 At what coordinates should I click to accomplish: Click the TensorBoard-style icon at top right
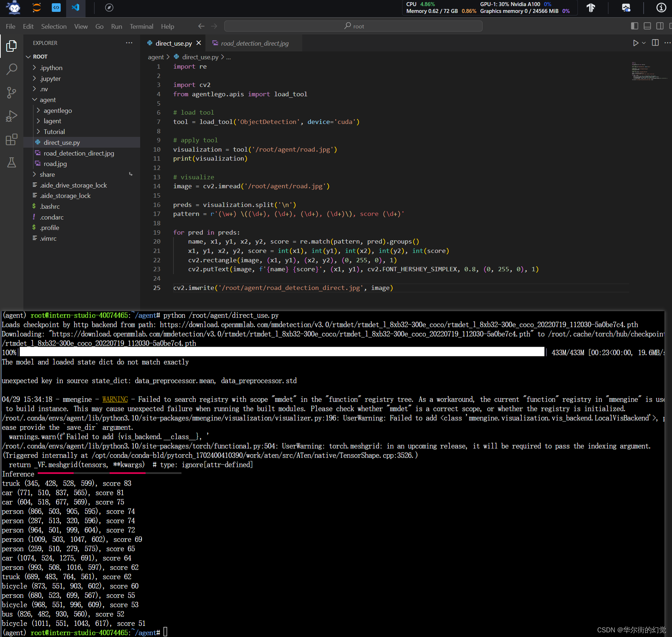[x=591, y=8]
